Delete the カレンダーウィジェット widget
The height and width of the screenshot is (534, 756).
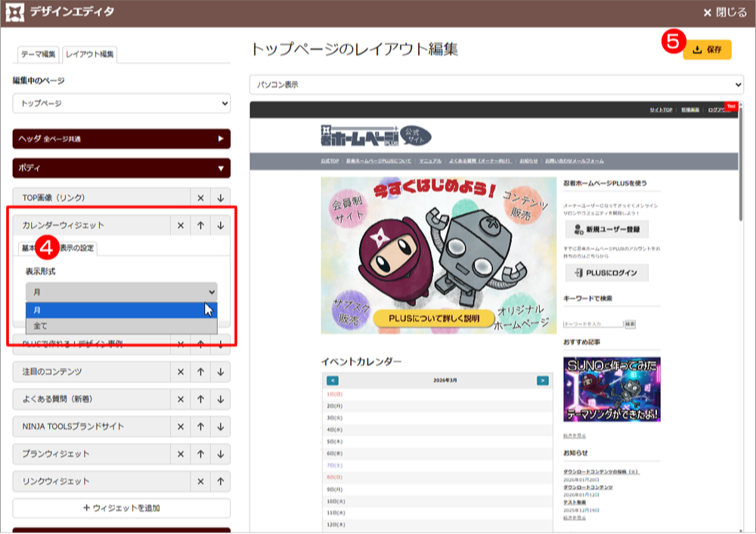click(x=180, y=225)
